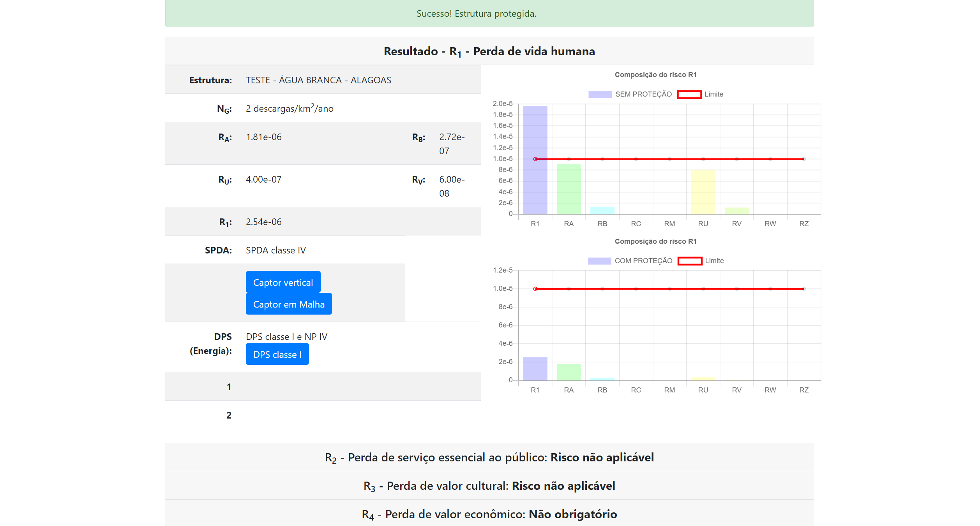Viewport: 980px width, 526px height.
Task: Select the R2 Perda de serviço essencial row
Action: 489,457
